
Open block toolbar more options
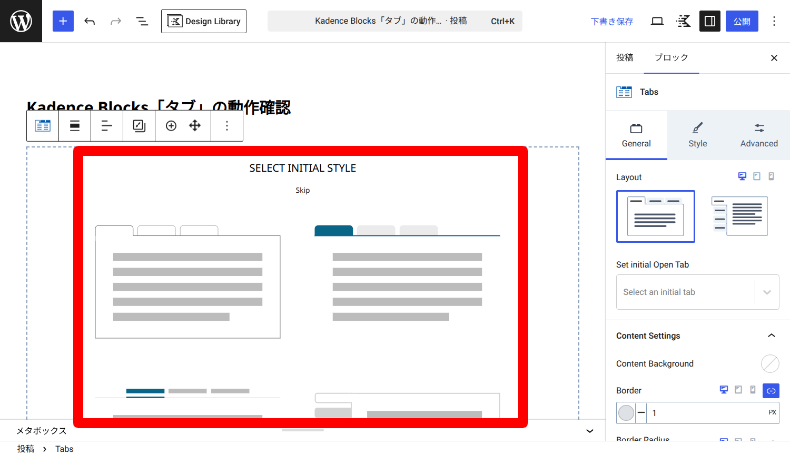pyautogui.click(x=227, y=126)
